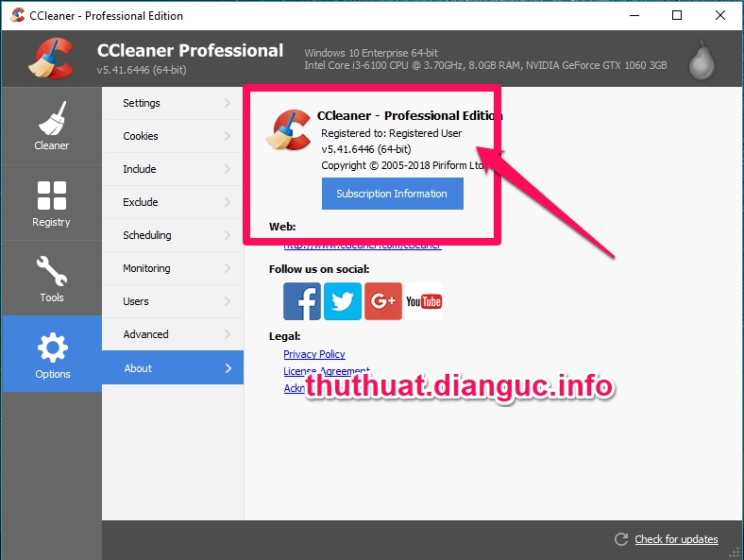This screenshot has width=744, height=560.
Task: Click the version text v5.41.6446 in header
Action: 142,70
